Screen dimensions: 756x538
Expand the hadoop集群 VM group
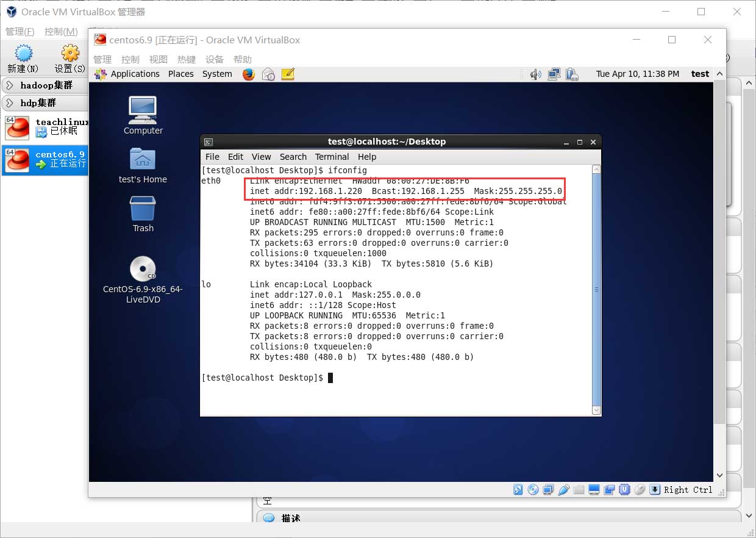coord(10,85)
